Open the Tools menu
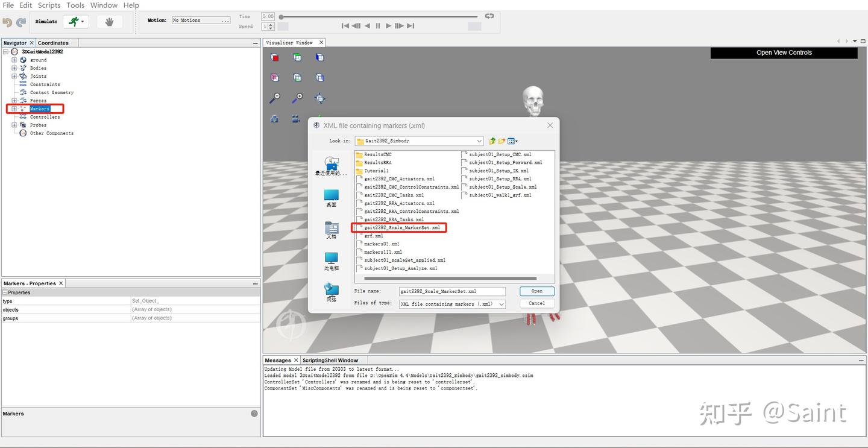868x448 pixels. 75,5
